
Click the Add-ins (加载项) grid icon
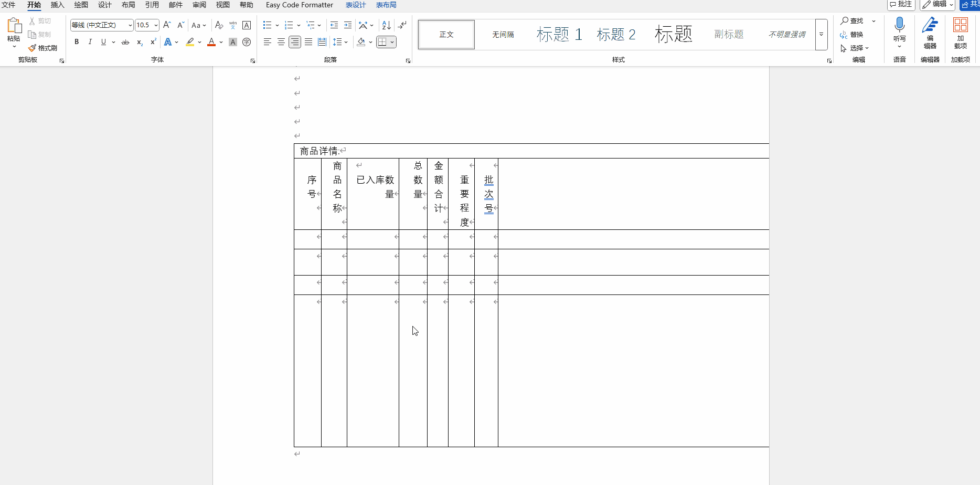point(960,25)
